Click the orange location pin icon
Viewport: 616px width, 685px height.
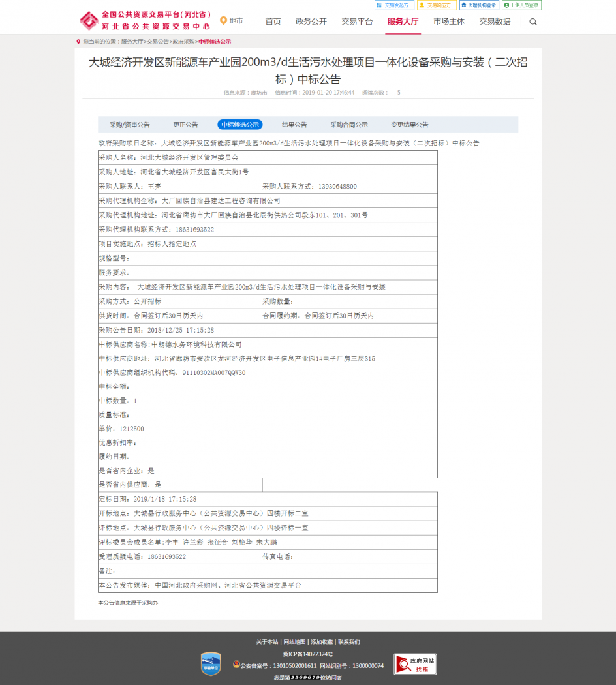tap(223, 21)
